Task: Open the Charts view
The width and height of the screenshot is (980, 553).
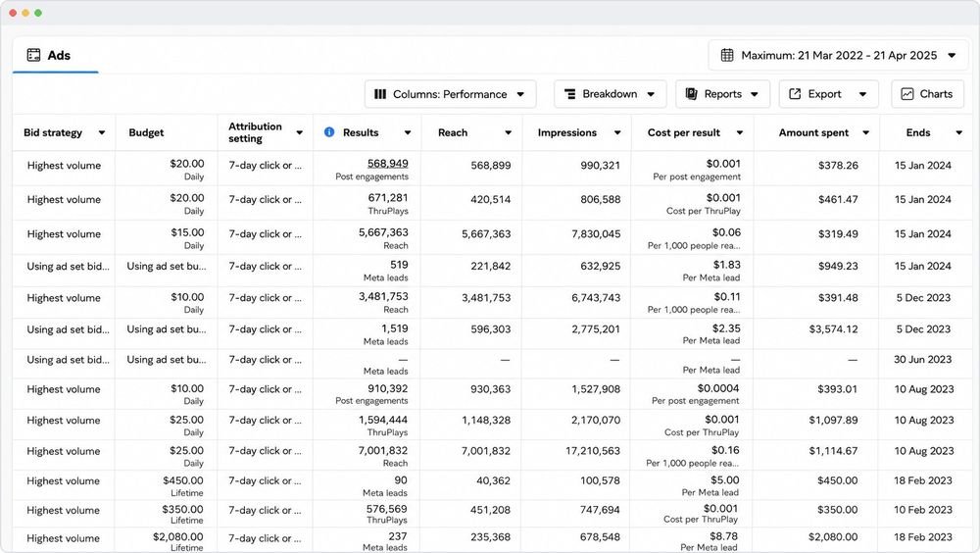Action: (927, 94)
